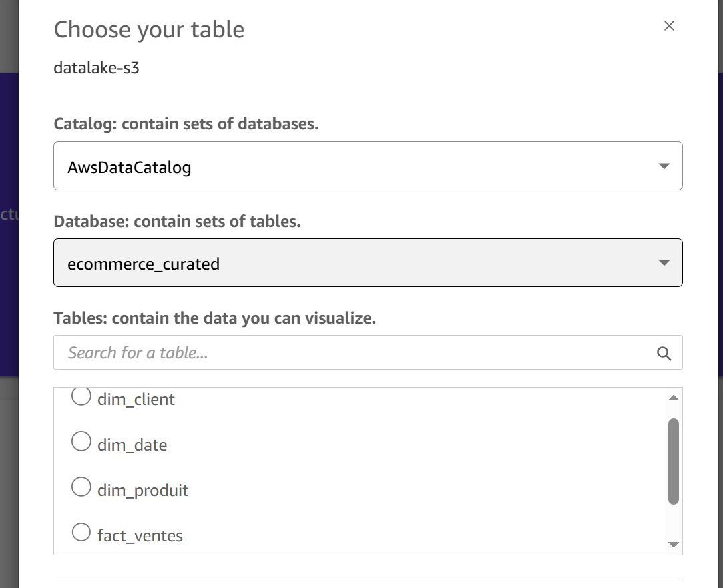Click the scrollbar track below the thumb
The height and width of the screenshot is (588, 723).
point(673,521)
